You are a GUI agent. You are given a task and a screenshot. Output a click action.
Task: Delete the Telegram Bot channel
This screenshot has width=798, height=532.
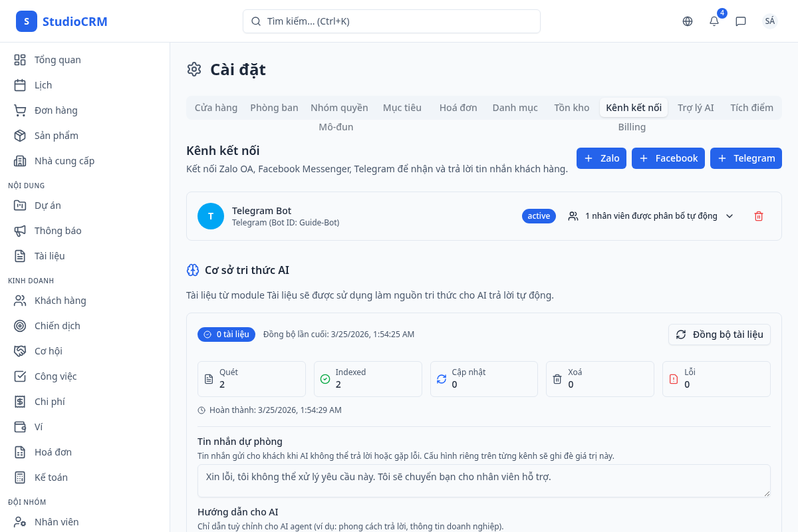759,216
